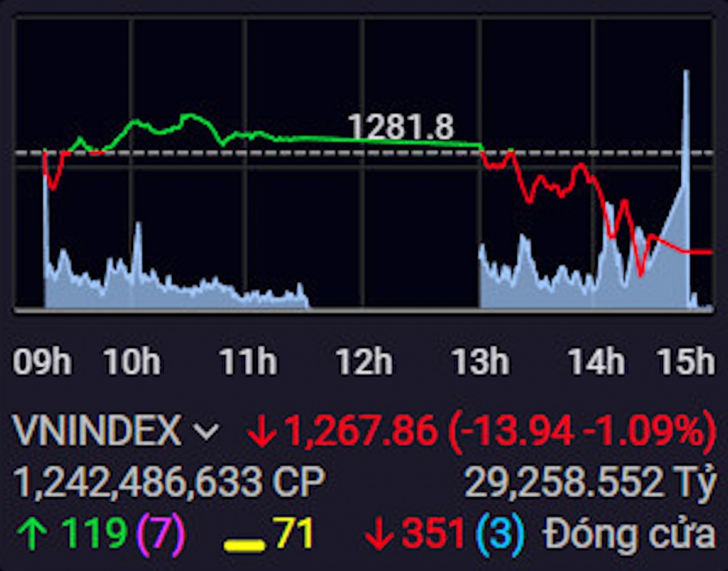Select the unchanged stocks count 71
The height and width of the screenshot is (571, 728).
[295, 533]
